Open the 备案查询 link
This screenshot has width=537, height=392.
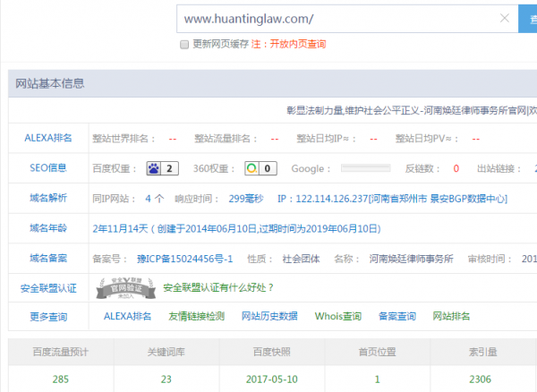[397, 316]
